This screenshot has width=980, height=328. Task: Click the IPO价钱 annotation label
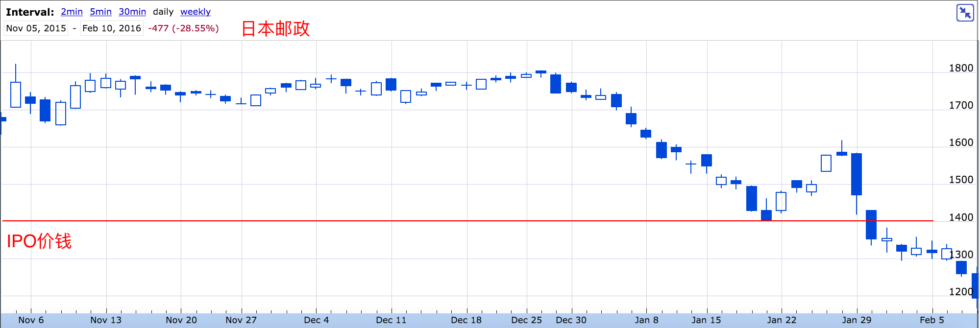pos(39,241)
